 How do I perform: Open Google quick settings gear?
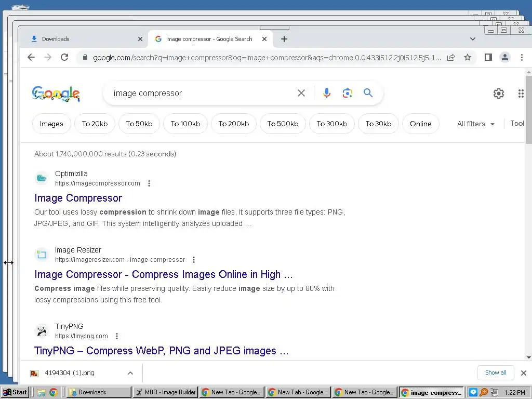(x=498, y=94)
